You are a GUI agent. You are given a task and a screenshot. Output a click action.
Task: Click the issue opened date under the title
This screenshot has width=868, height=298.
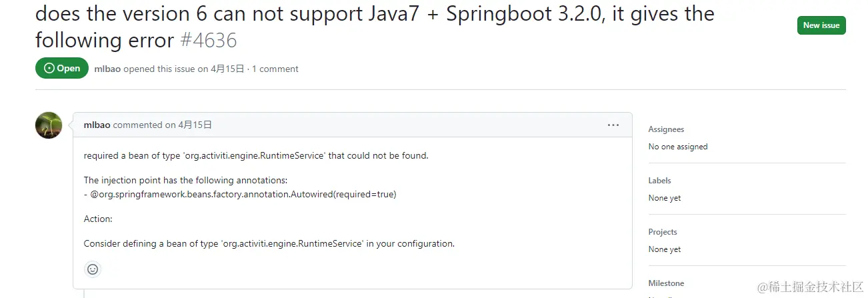227,69
